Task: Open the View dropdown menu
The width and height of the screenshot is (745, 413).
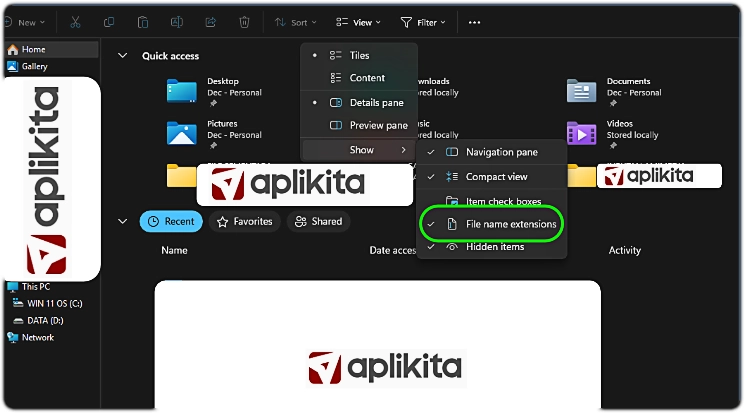Action: 358,22
